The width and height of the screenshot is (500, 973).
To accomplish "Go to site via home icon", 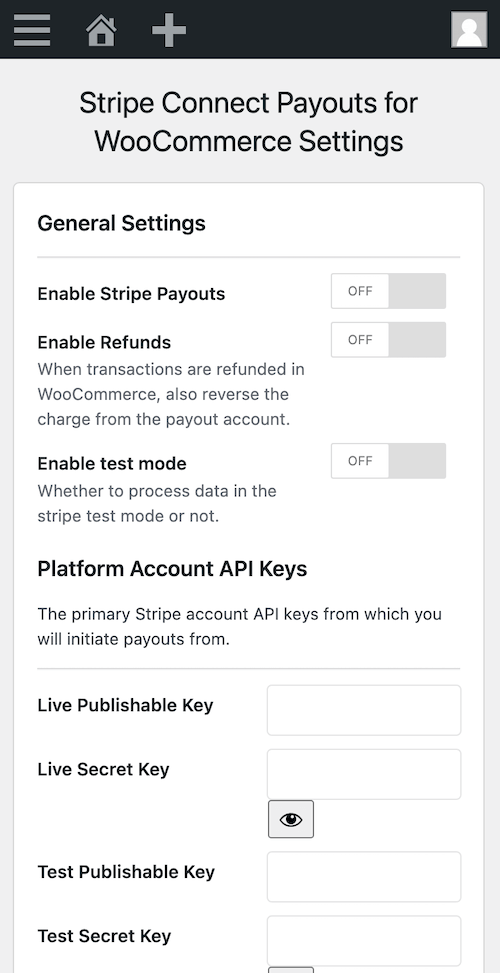I will 101,30.
